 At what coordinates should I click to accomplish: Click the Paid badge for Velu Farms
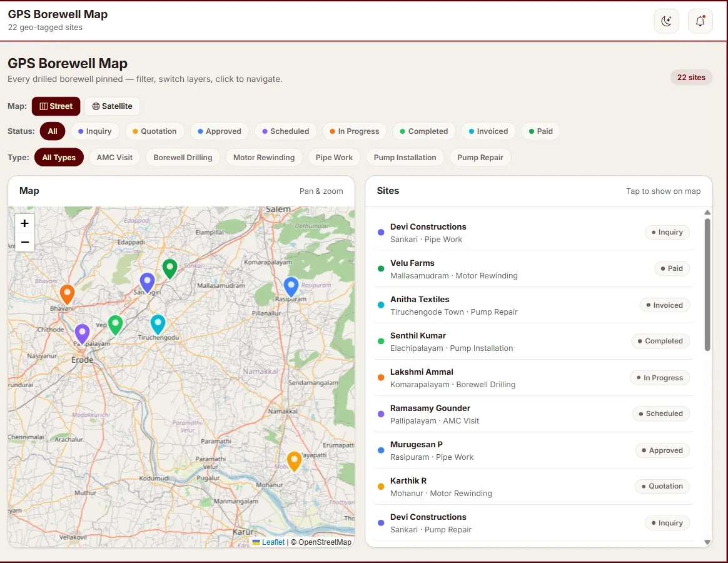coord(672,268)
